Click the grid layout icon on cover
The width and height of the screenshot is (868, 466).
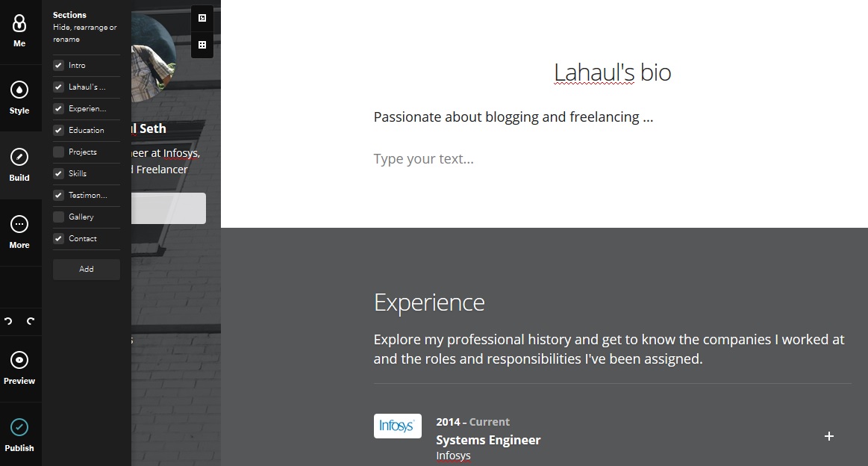click(202, 45)
